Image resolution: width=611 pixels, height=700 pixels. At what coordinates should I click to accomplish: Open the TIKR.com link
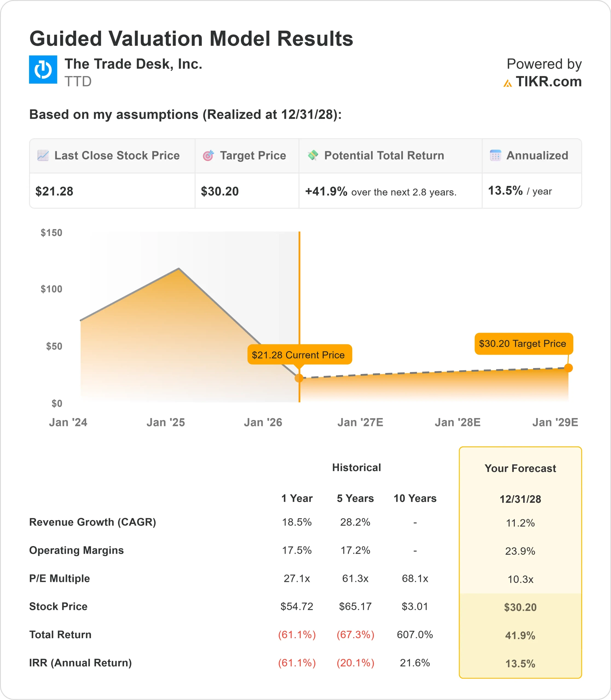[548, 82]
